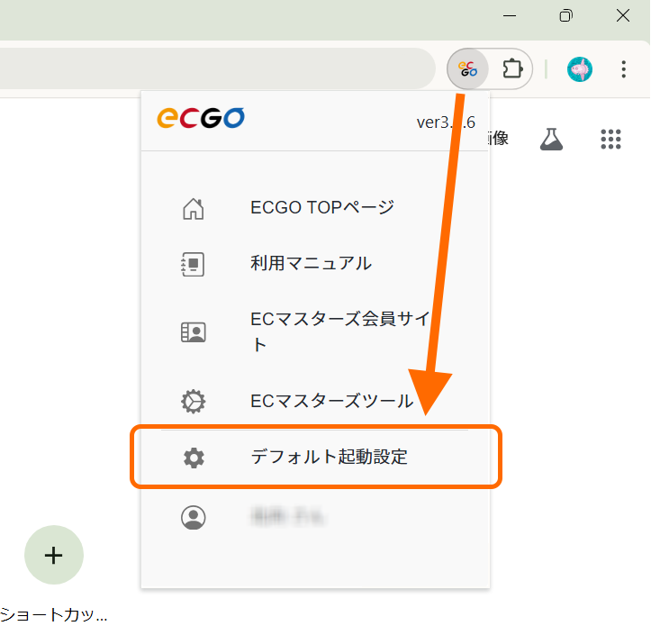Click the notebook icon for 利用マニュアル

point(193,264)
